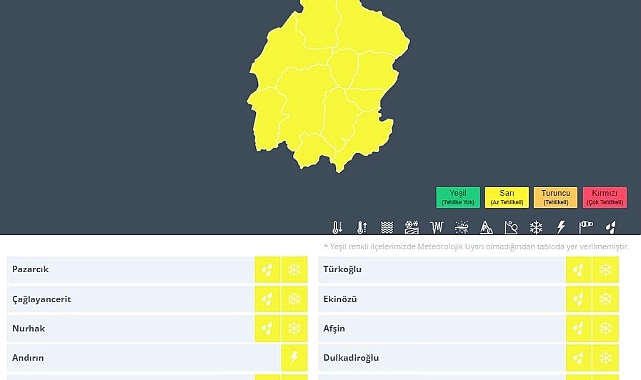Click Dulkadiroğlu rain warning icon
641x380 pixels.
point(578,358)
